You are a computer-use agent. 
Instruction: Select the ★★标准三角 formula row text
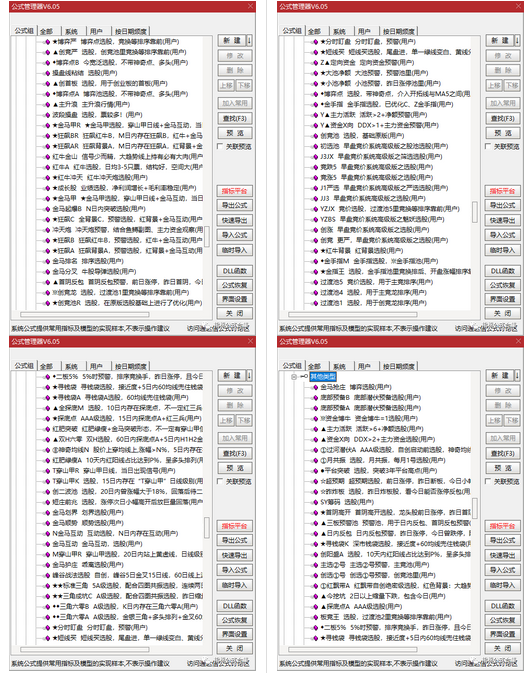click(x=127, y=586)
